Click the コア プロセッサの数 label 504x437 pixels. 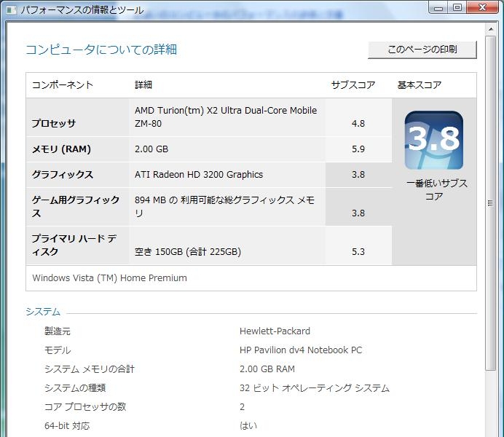point(85,407)
